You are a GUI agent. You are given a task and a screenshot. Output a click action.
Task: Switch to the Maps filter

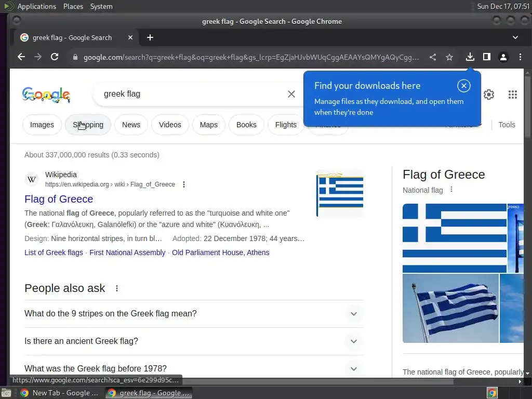[209, 125]
